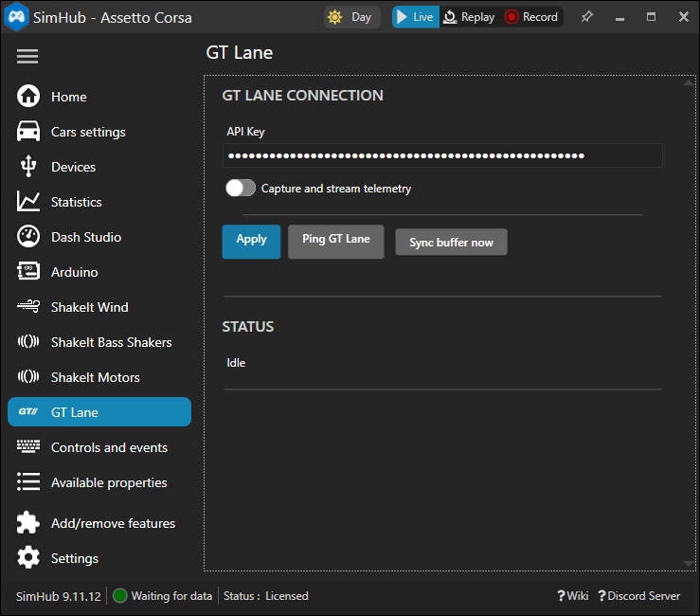Image resolution: width=700 pixels, height=616 pixels.
Task: Switch to Replay mode
Action: pyautogui.click(x=469, y=17)
